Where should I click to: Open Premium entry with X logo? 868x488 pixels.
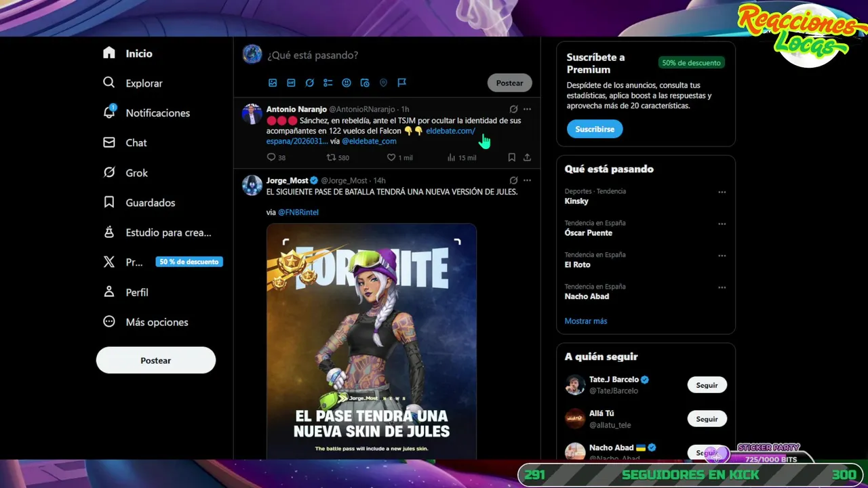123,262
